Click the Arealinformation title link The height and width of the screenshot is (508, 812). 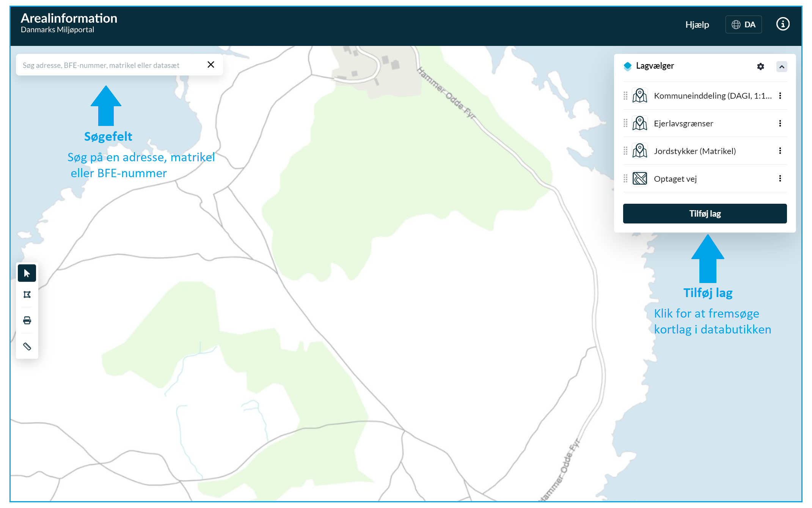click(69, 18)
